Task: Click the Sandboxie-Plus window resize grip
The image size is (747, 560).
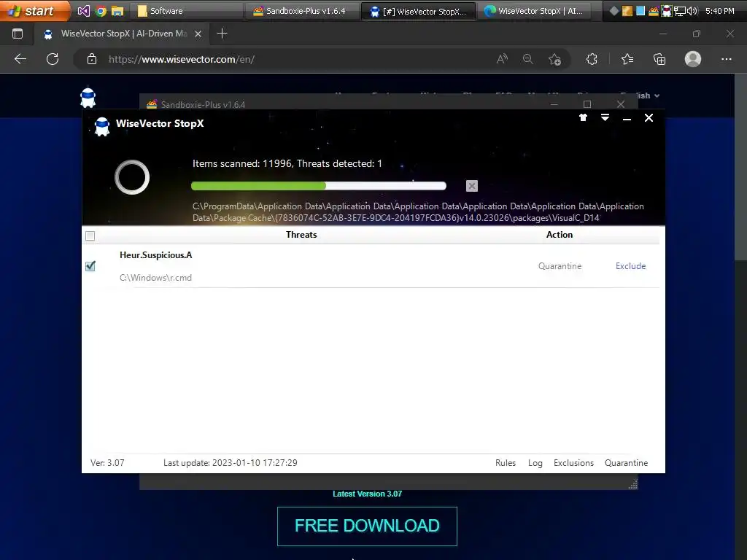Action: coord(632,484)
